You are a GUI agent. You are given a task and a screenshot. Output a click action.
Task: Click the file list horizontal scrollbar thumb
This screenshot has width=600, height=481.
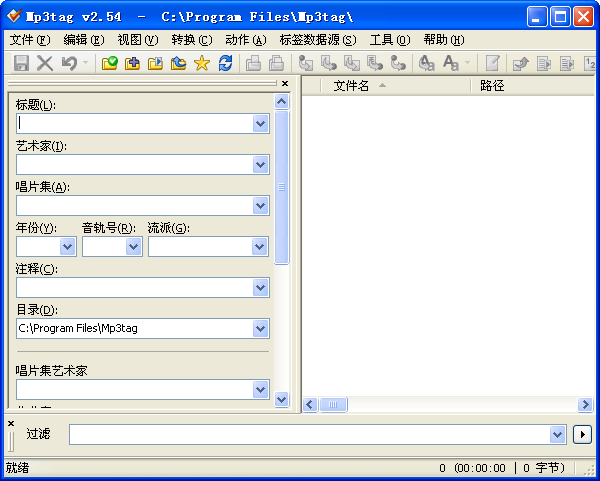(333, 404)
